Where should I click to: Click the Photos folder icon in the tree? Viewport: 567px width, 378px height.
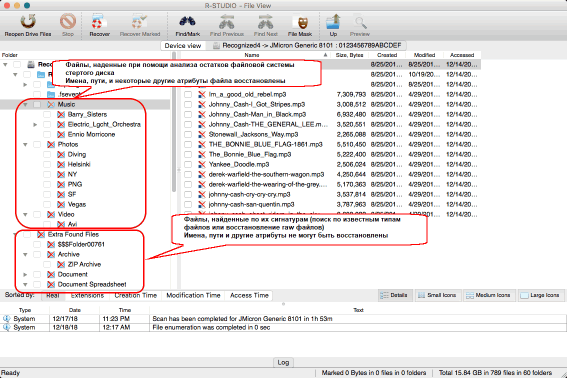click(x=51, y=144)
